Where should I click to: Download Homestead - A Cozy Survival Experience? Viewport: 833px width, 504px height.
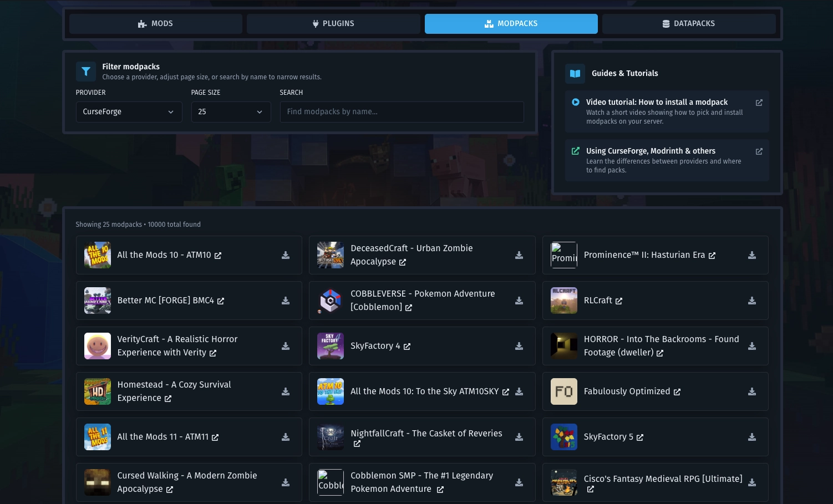click(x=286, y=391)
